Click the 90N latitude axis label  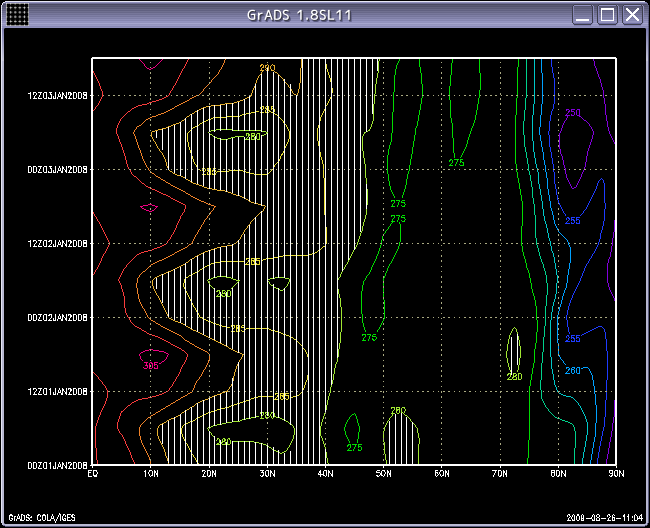(616, 474)
